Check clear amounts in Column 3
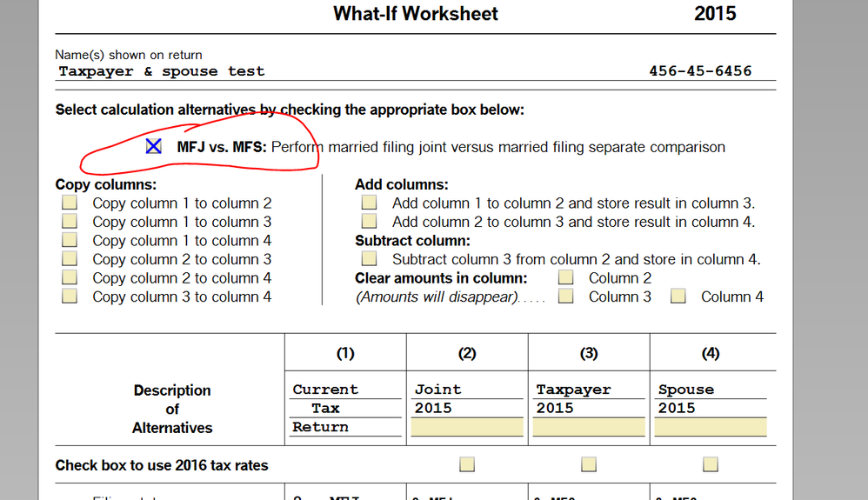 point(566,297)
